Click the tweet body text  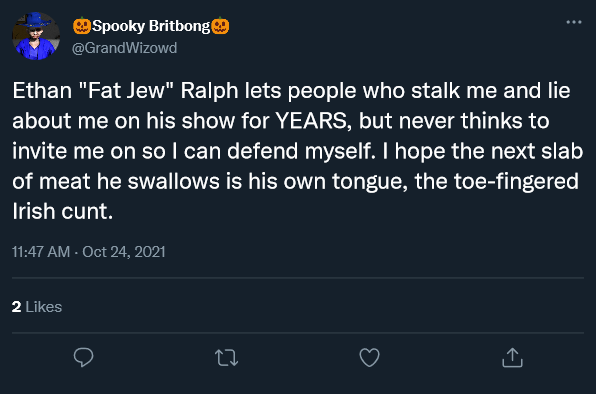click(298, 151)
